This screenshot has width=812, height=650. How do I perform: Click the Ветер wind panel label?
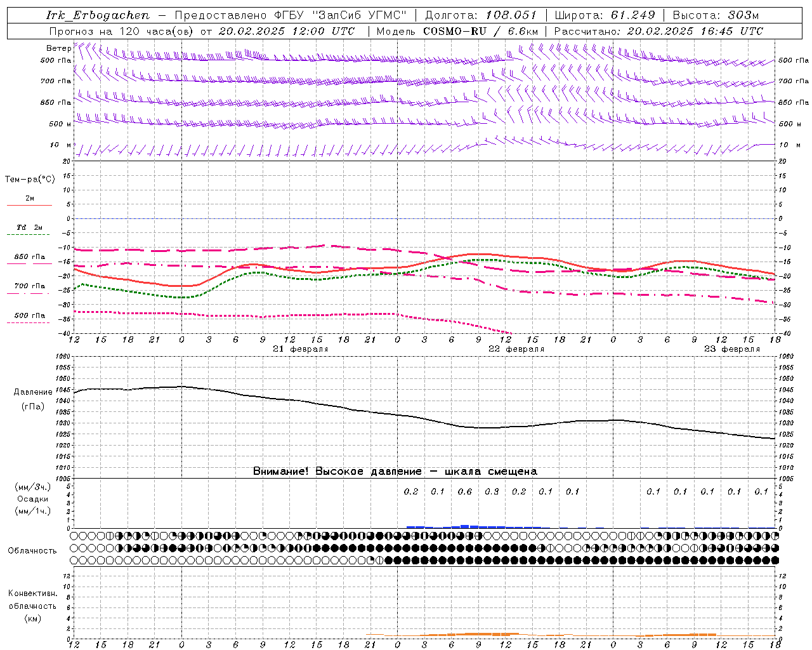(x=58, y=48)
